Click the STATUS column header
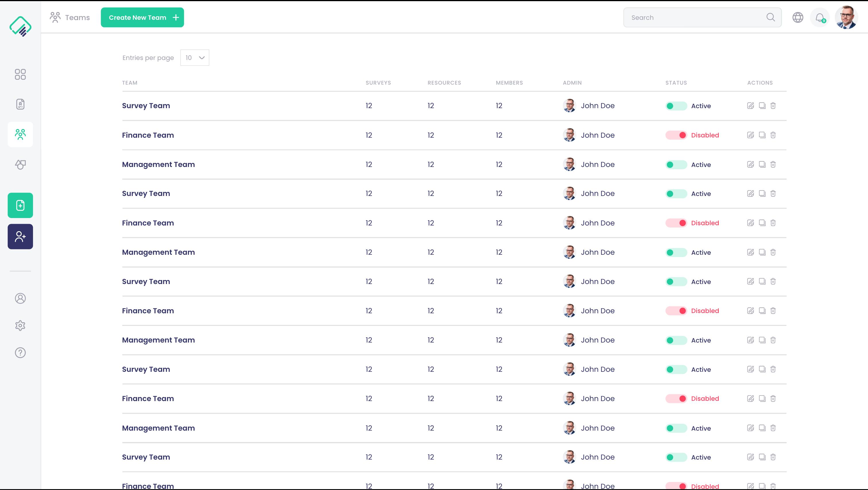This screenshot has height=490, width=868. [x=676, y=83]
